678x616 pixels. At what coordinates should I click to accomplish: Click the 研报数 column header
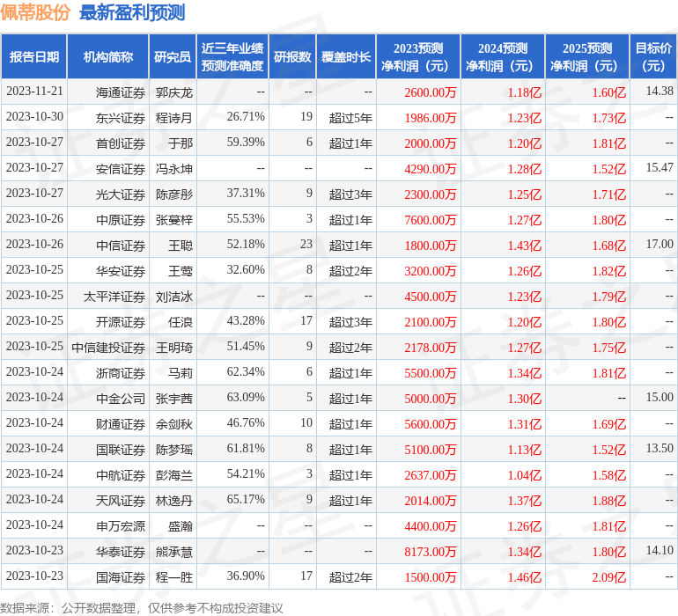point(292,56)
